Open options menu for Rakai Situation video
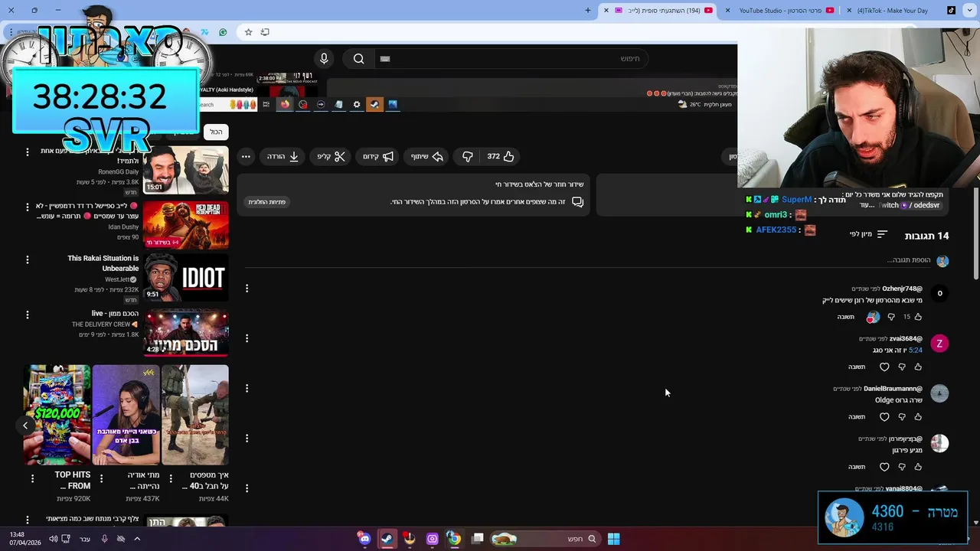Viewport: 980px width, 551px height. 28,260
